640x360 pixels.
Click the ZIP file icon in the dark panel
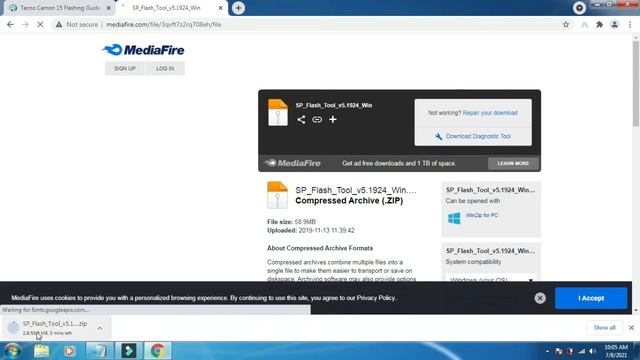click(278, 112)
